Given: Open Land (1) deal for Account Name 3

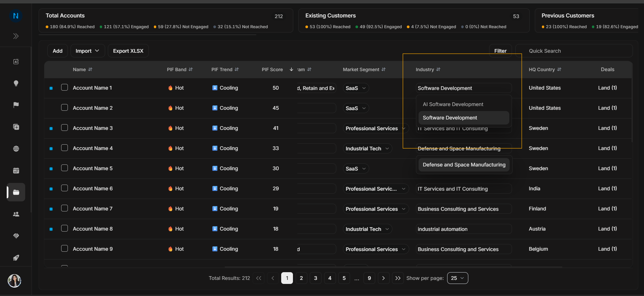Looking at the screenshot, I should [607, 128].
